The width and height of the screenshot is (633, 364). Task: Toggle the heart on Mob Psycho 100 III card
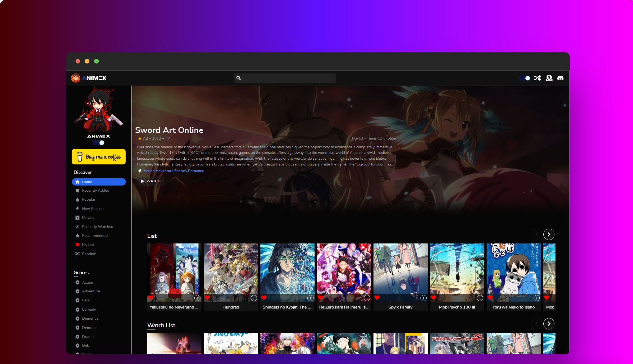(x=434, y=298)
